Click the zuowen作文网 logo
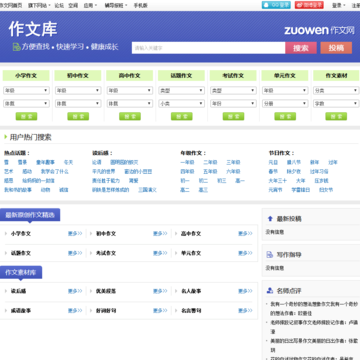This screenshot has width=360, height=360. 319,30
